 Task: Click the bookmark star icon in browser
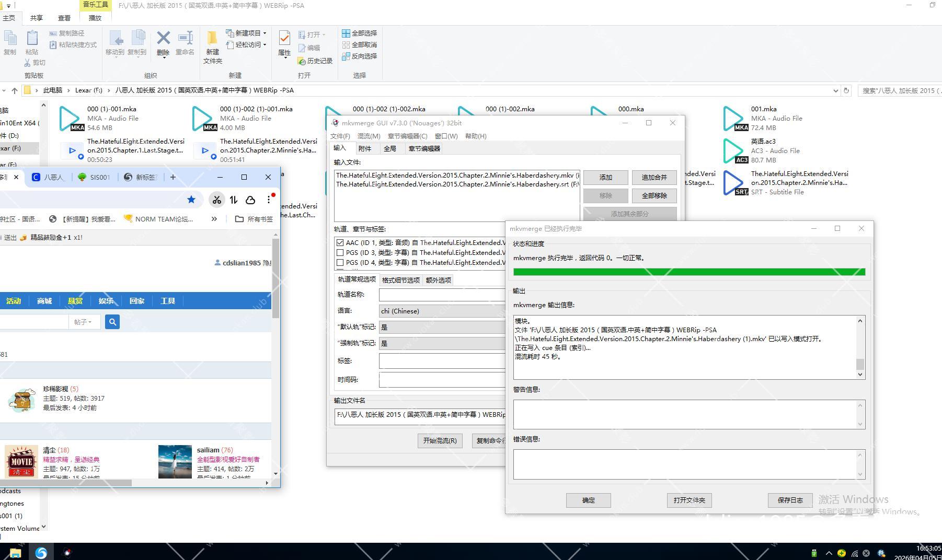[191, 200]
